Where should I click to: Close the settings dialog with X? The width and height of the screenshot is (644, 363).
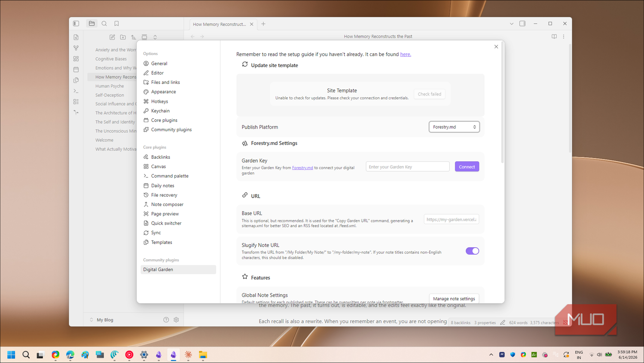click(496, 46)
